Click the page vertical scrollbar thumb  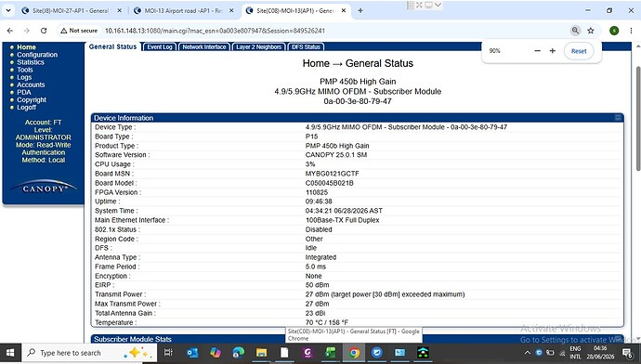pyautogui.click(x=637, y=119)
